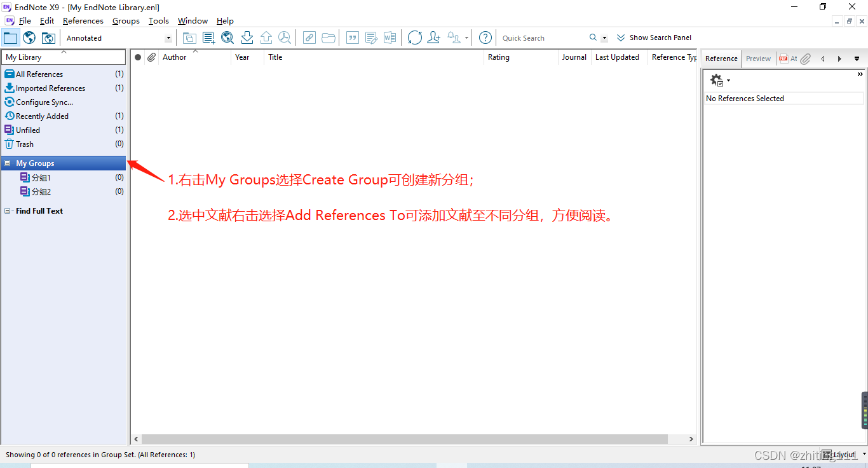Open the Edit menu

pos(47,20)
